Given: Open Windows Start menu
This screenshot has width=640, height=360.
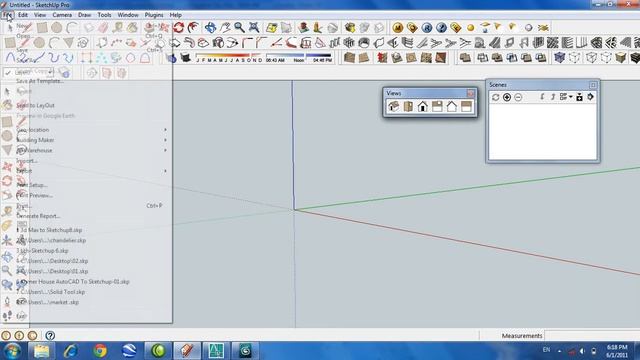Looking at the screenshot, I should click(x=12, y=351).
